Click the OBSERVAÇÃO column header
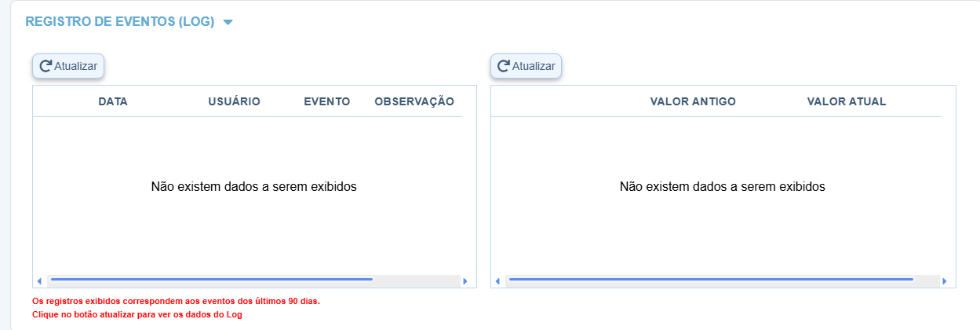Screen dimensions: 980x330 tap(414, 101)
